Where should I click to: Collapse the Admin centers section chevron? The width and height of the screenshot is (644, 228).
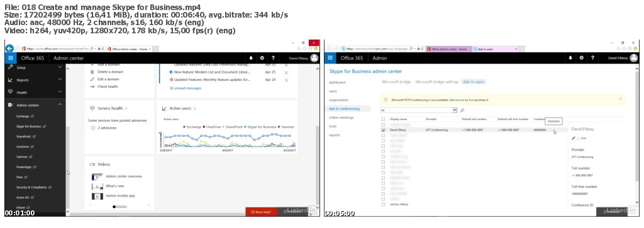click(x=60, y=104)
